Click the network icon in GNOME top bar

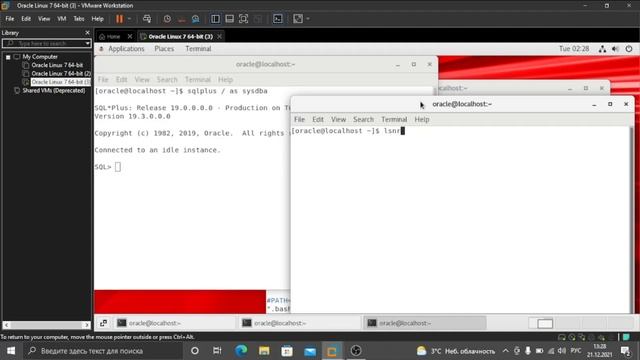602,49
